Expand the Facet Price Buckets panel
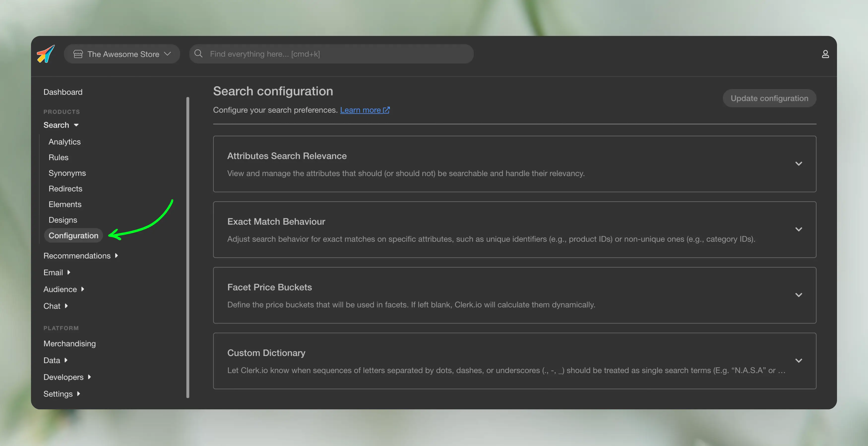868x446 pixels. click(x=798, y=295)
